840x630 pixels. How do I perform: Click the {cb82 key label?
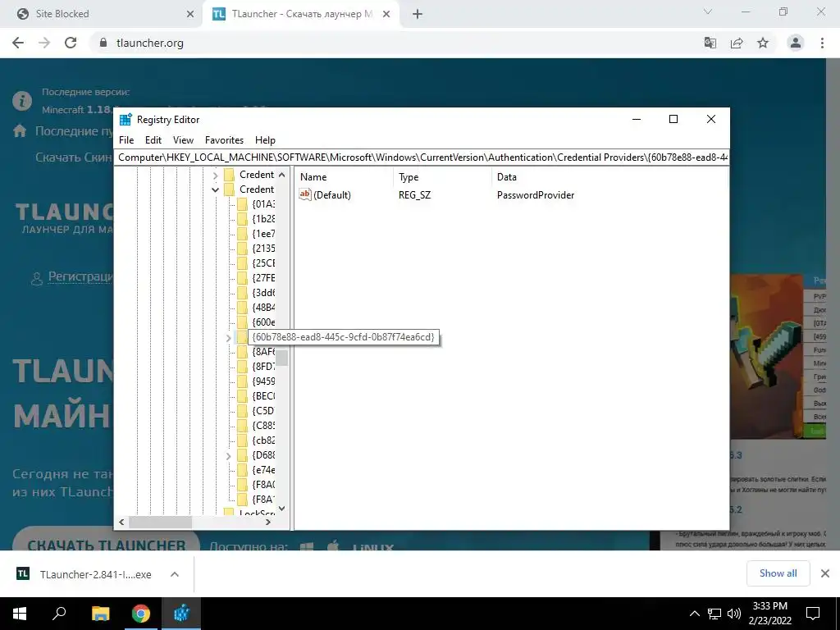[263, 441]
